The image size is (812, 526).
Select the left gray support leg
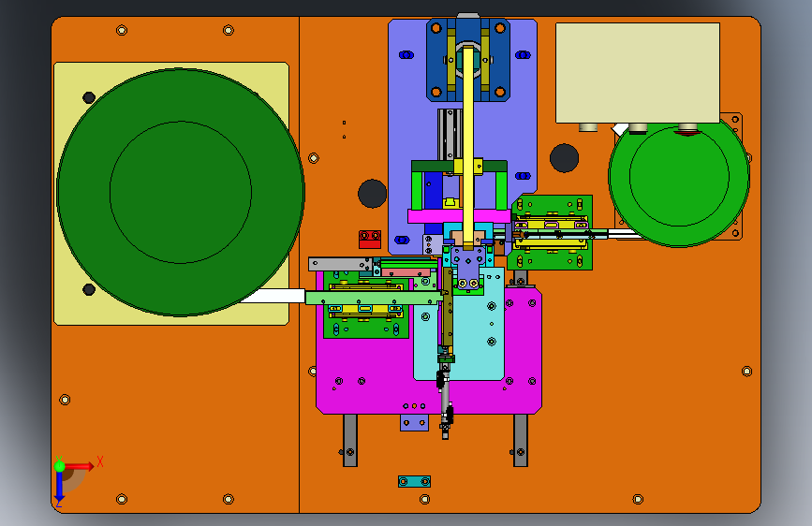click(x=350, y=440)
